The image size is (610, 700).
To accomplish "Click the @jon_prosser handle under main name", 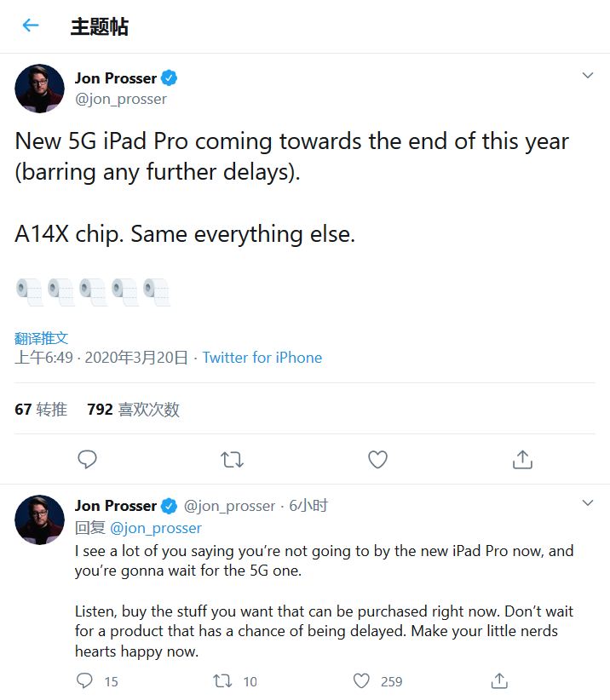I will pos(121,99).
